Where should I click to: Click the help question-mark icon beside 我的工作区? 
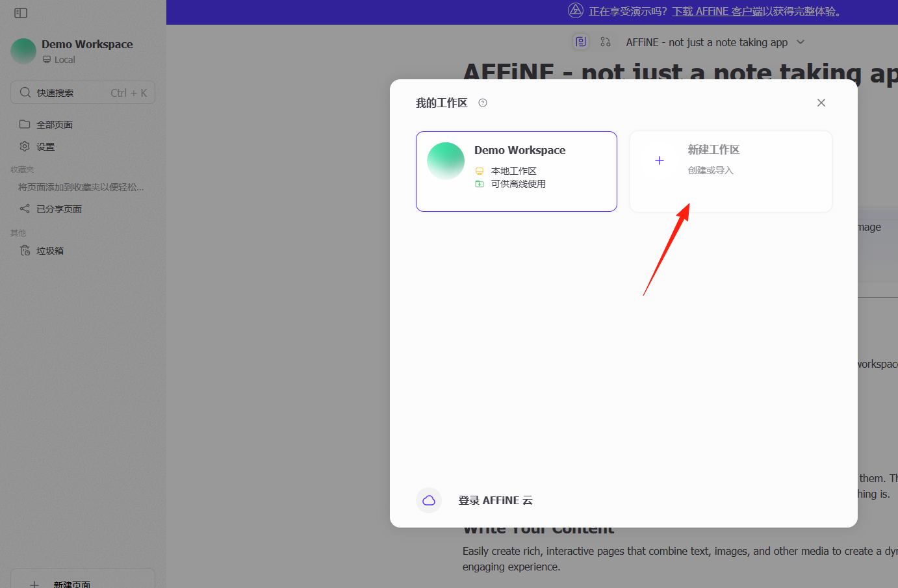[x=483, y=103]
